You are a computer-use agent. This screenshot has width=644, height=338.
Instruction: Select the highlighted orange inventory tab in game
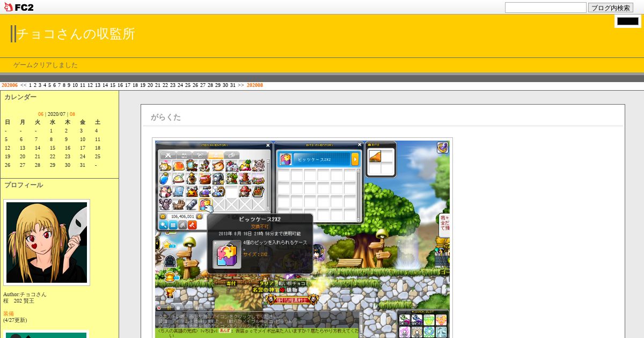click(x=216, y=155)
